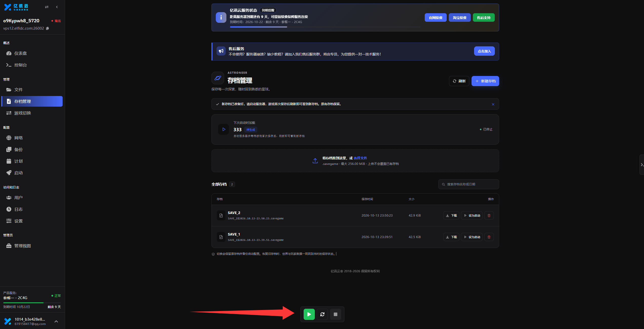Click the 选择文件 upload link
Image resolution: width=644 pixels, height=329 pixels.
click(360, 158)
